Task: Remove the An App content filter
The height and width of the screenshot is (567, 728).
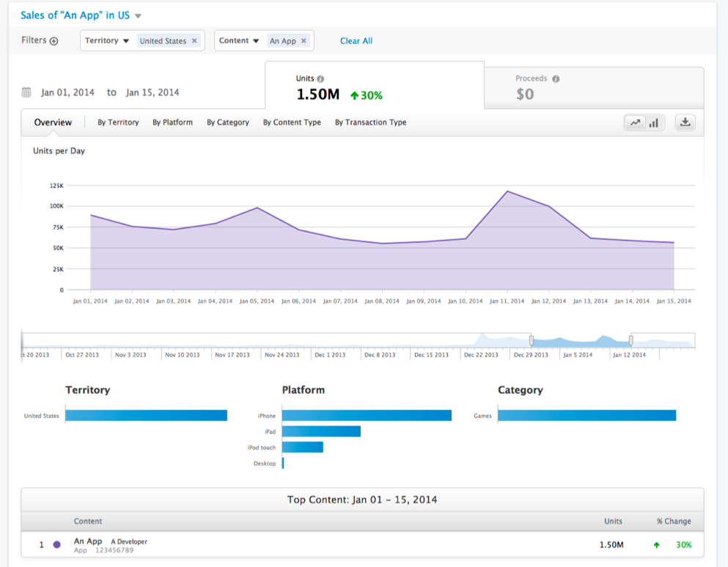Action: click(304, 41)
